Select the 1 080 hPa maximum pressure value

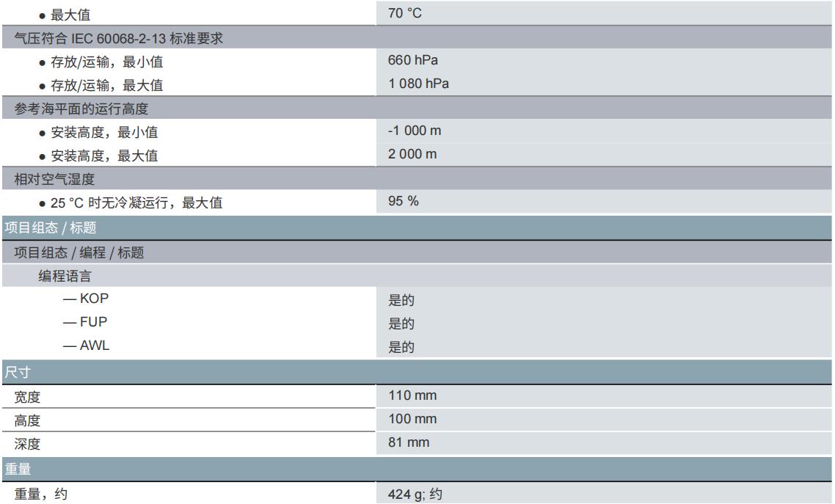pos(418,84)
